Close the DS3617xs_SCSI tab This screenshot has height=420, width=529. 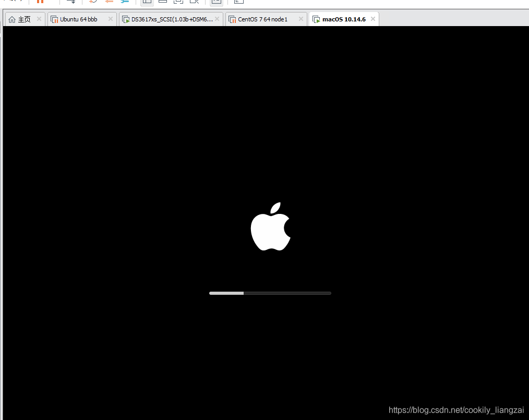click(217, 19)
